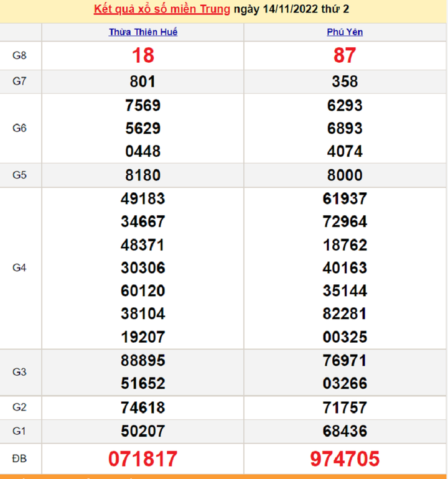
Task: Click special prize number 071817
Action: pyautogui.click(x=143, y=459)
